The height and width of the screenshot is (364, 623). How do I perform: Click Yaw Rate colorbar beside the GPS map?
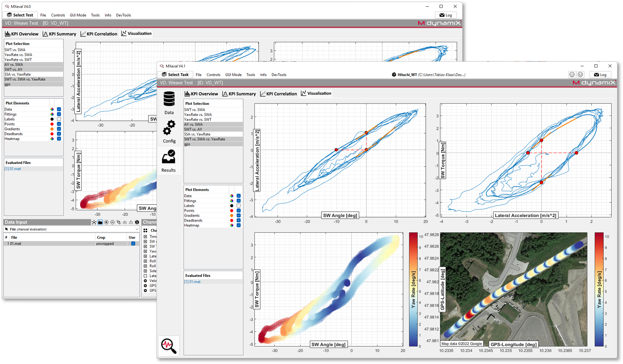tap(599, 289)
